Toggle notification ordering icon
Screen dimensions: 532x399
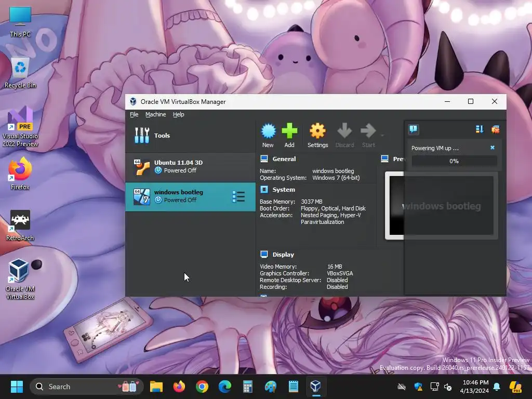coord(480,129)
